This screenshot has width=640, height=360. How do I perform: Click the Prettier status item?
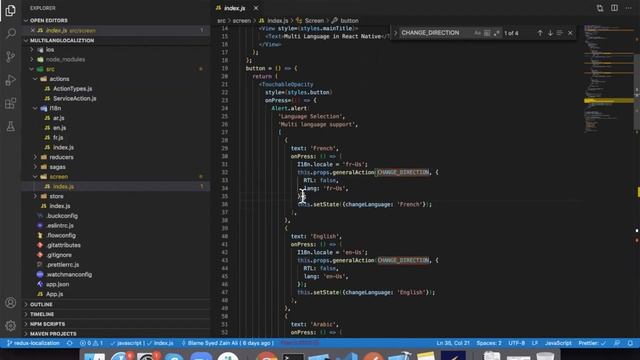tap(592, 343)
